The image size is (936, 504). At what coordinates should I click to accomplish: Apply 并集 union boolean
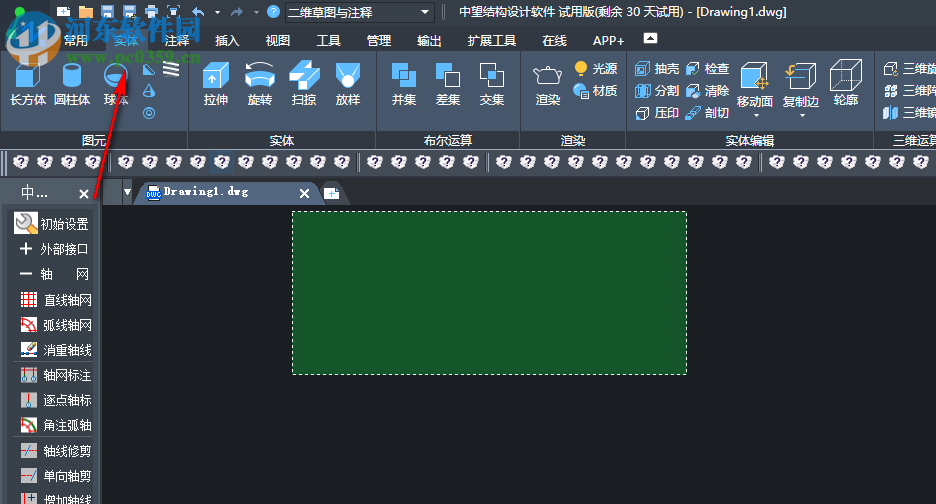coord(404,84)
